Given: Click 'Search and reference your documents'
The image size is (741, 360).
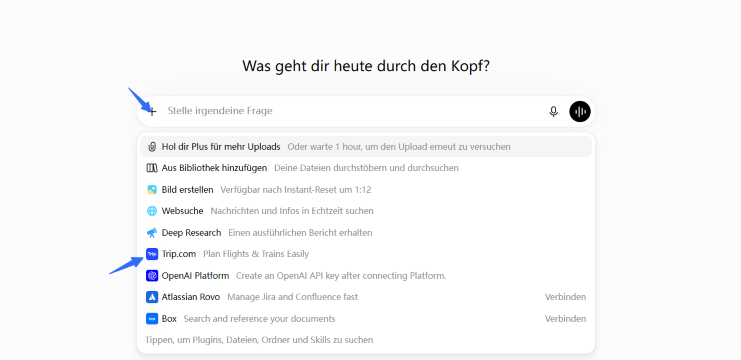Looking at the screenshot, I should coord(259,319).
